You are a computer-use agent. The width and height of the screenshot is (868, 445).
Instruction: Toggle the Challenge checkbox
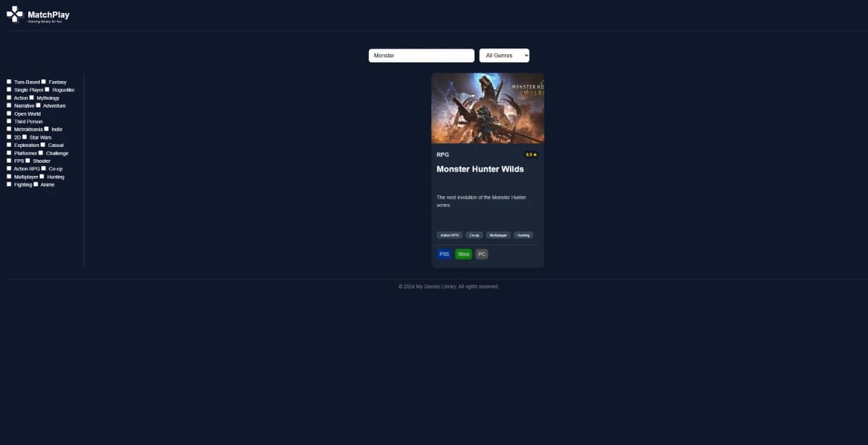coord(41,153)
